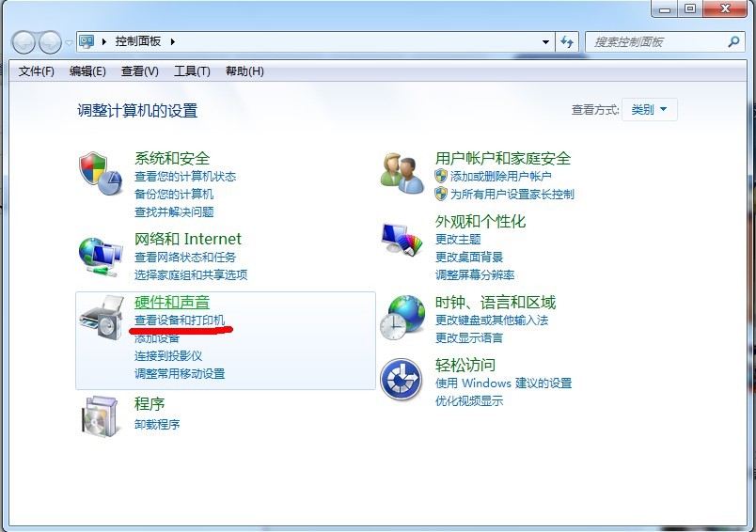Click 优化视频显示 link

469,401
